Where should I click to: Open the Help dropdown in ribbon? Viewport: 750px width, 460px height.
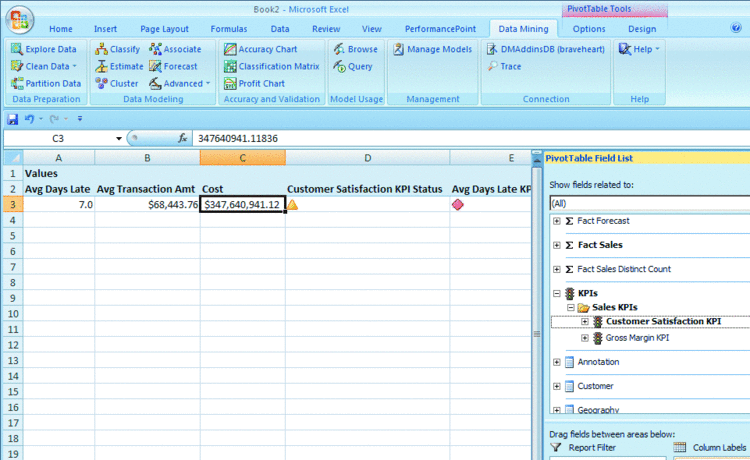point(639,49)
